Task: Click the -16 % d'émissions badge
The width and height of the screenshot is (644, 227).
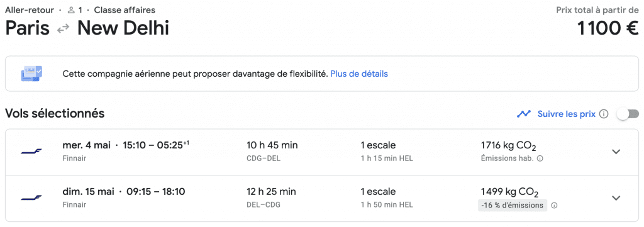Action: click(x=513, y=205)
